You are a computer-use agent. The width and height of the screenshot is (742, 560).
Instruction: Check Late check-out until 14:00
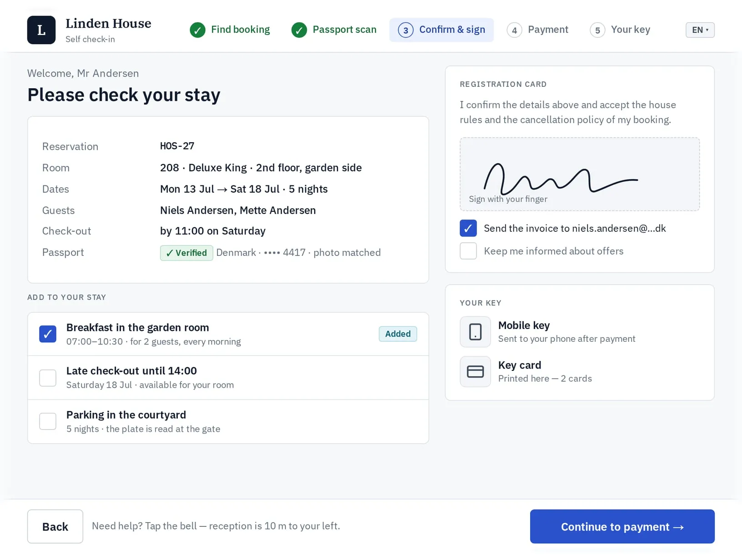tap(48, 378)
